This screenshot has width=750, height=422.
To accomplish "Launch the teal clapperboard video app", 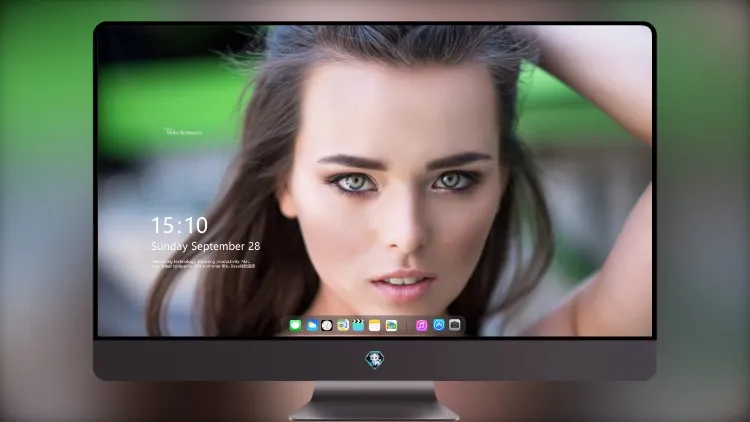I will tap(358, 325).
